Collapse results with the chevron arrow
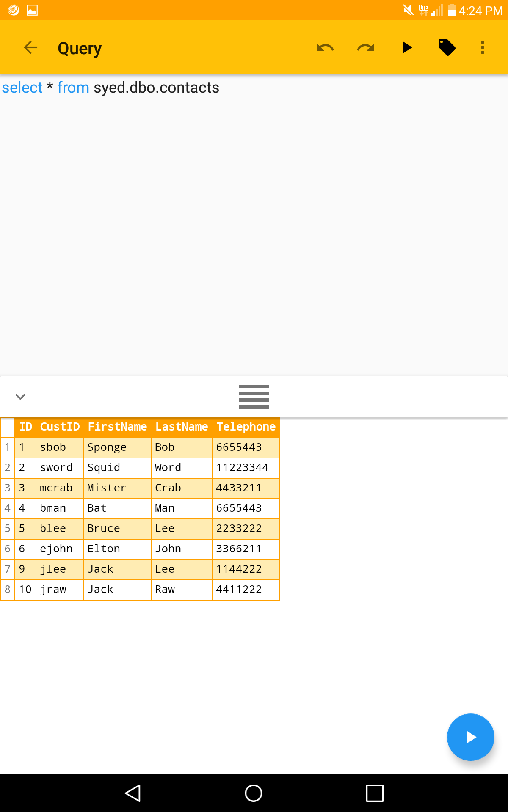 (20, 397)
